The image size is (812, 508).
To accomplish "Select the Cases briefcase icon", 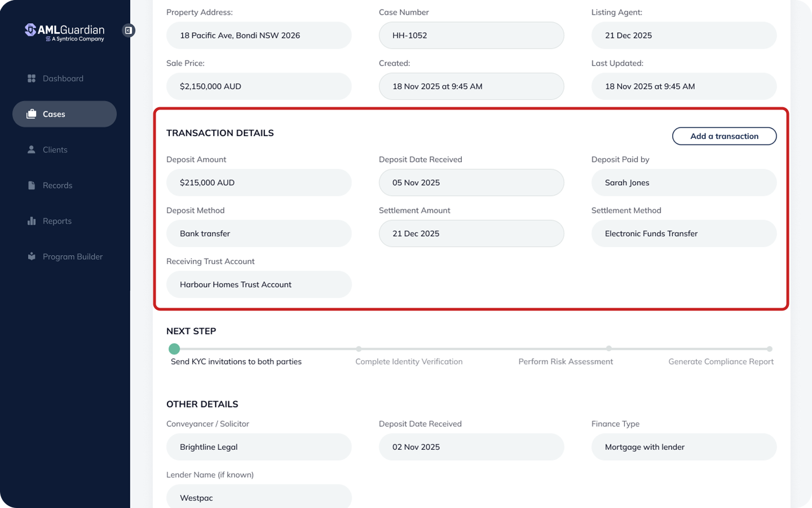I will click(32, 114).
